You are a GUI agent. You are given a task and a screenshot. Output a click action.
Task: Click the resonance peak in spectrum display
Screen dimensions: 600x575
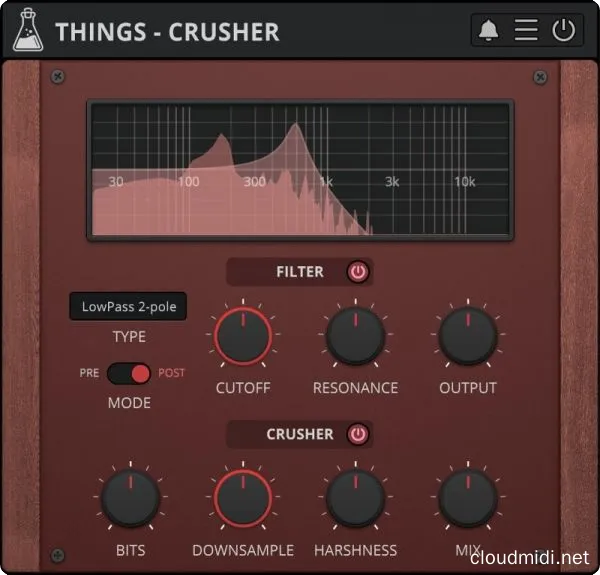click(x=295, y=125)
